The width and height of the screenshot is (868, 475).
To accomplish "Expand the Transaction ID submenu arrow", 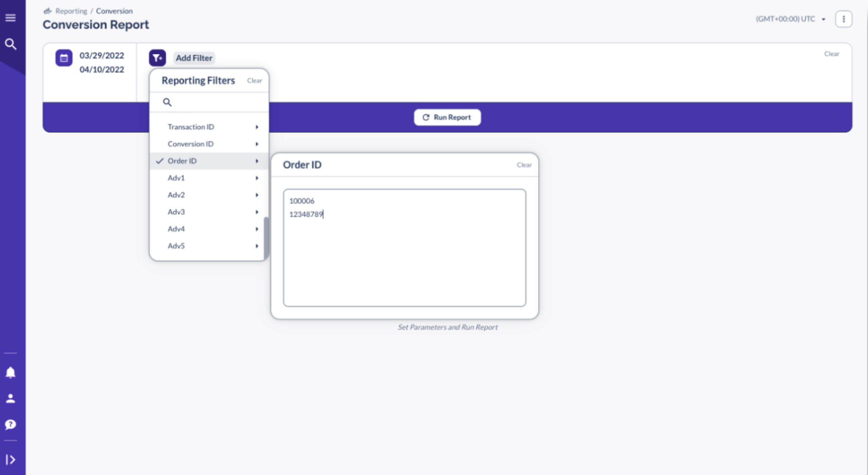I will [x=257, y=127].
